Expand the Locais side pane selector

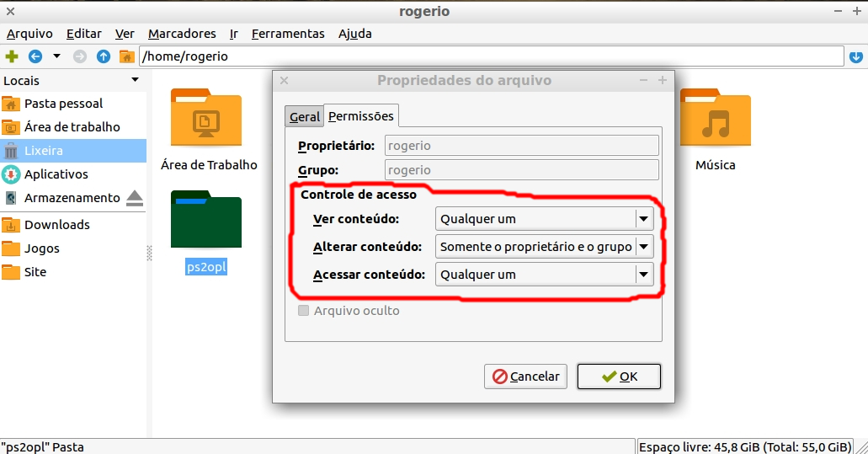point(135,80)
